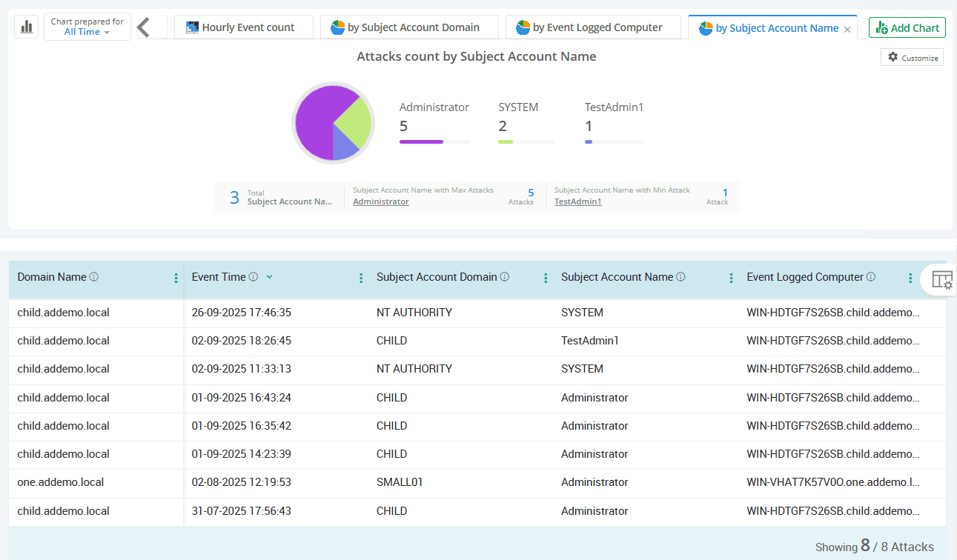Switch to Hourly Event count tab
Viewport: 957px width, 560px height.
coord(243,27)
